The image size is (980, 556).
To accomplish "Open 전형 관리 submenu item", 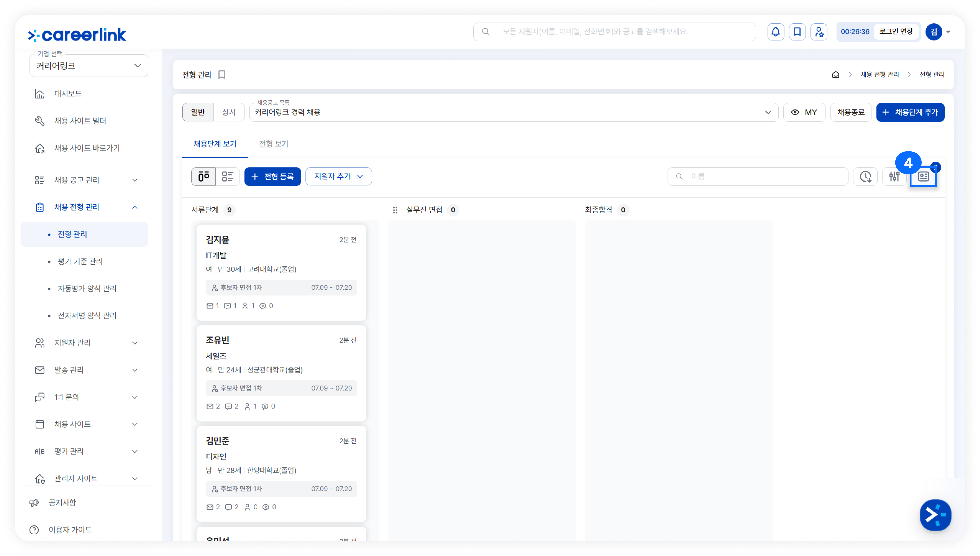I will pos(84,234).
